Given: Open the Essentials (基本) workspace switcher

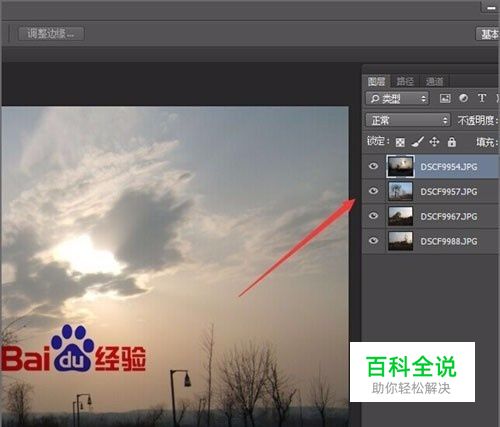Looking at the screenshot, I should [488, 34].
